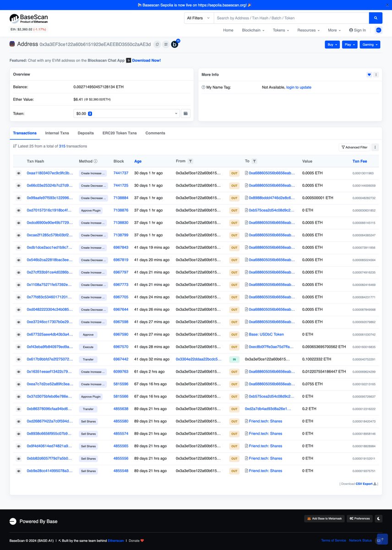
Task: Click the BaseScan logo
Action: tap(28, 19)
